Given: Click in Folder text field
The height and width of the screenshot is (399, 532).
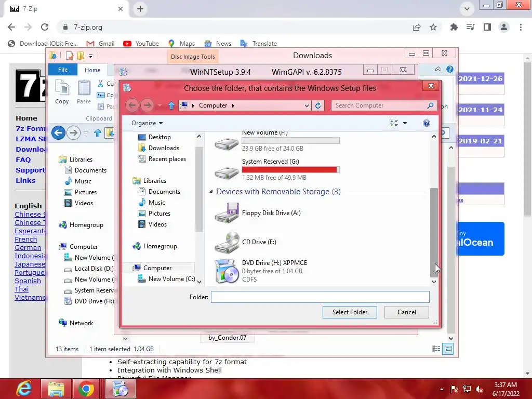Looking at the screenshot, I should coord(320,297).
